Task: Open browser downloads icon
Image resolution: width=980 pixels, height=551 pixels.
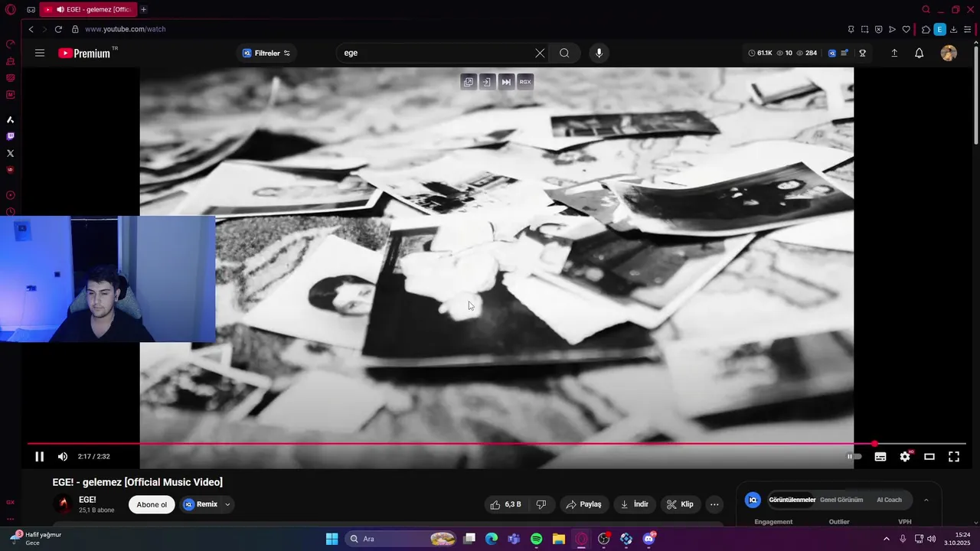Action: point(953,29)
